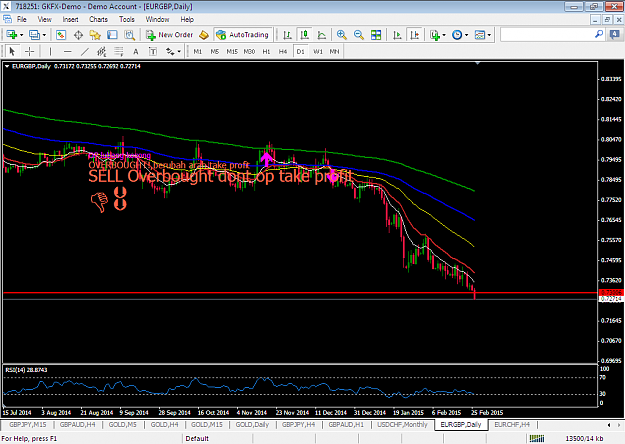Switch timeframe to M5
The width and height of the screenshot is (625, 444).
(214, 51)
